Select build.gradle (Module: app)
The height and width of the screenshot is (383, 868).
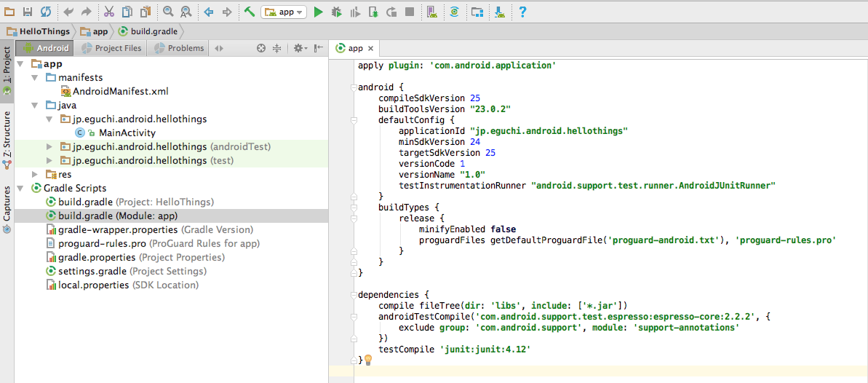[x=171, y=216]
